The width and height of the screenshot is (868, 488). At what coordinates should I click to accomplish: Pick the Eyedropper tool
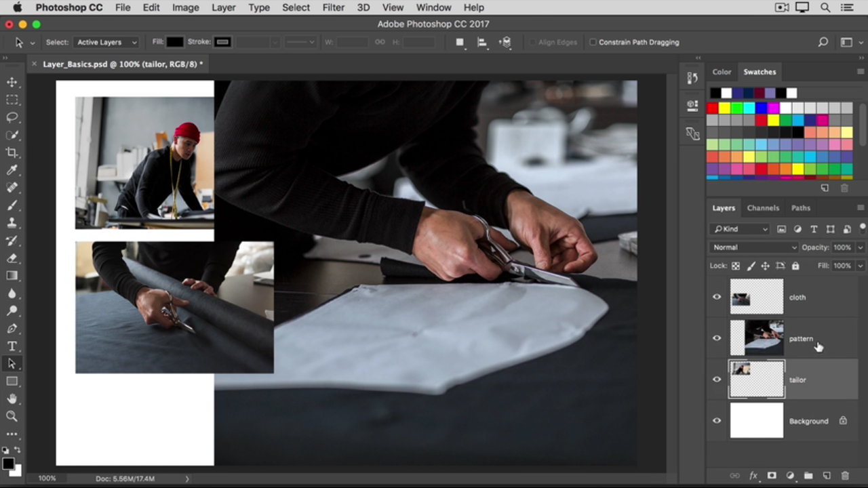tap(12, 170)
